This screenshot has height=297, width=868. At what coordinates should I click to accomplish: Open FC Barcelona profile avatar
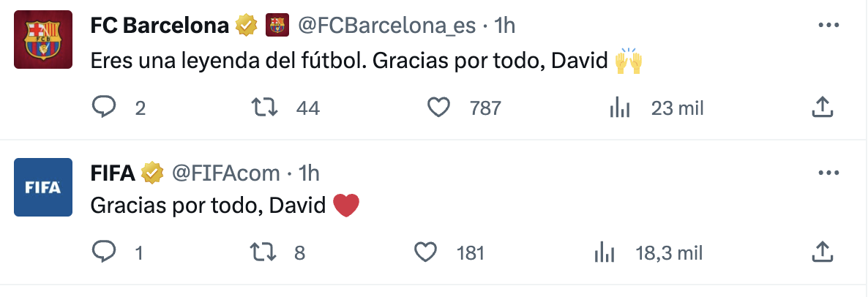coord(43,40)
